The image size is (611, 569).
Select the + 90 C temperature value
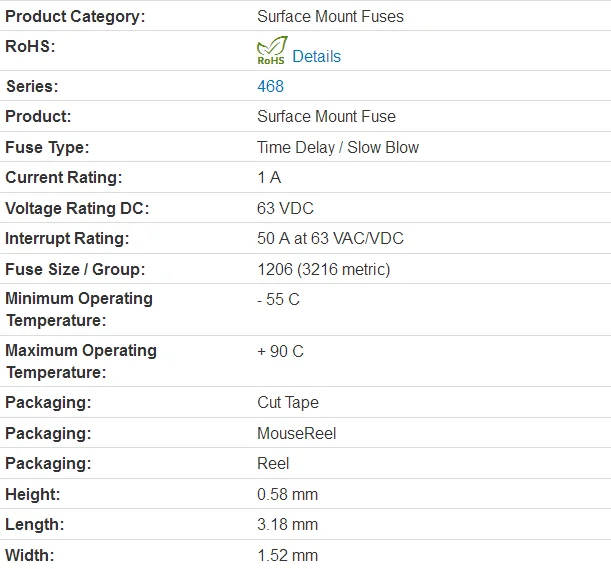[x=280, y=352]
